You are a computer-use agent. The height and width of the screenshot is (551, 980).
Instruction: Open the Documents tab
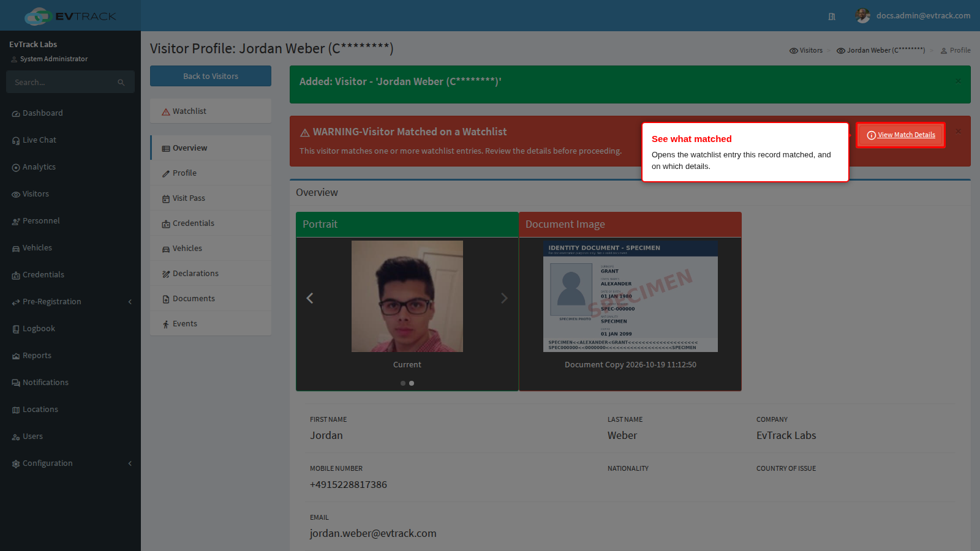click(x=211, y=299)
